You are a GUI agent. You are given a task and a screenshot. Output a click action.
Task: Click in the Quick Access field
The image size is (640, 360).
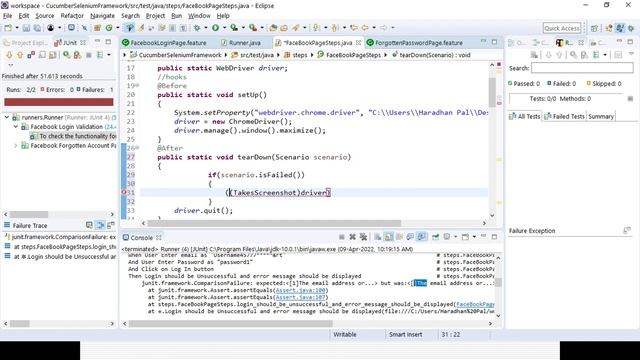click(562, 28)
